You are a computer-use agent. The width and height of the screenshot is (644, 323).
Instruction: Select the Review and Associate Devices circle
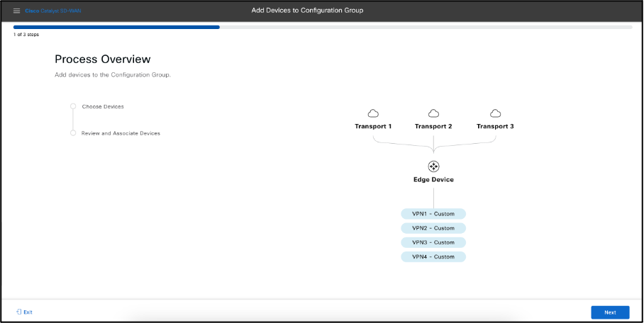click(73, 132)
